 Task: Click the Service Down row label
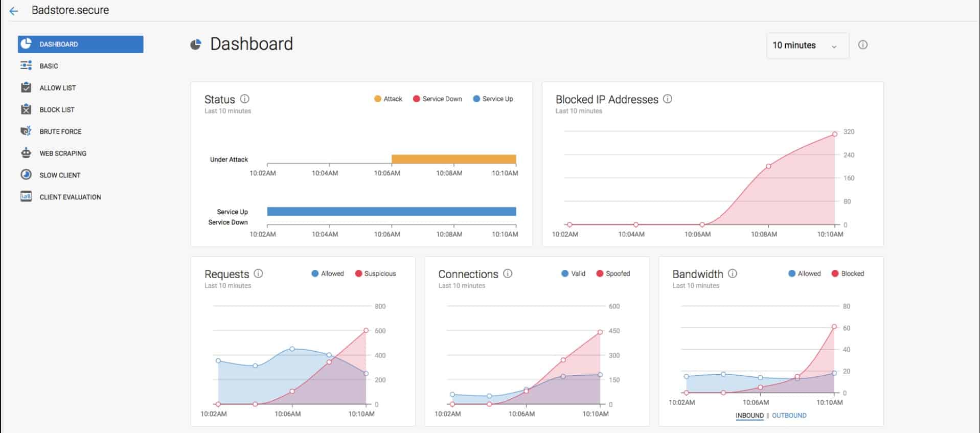[228, 222]
